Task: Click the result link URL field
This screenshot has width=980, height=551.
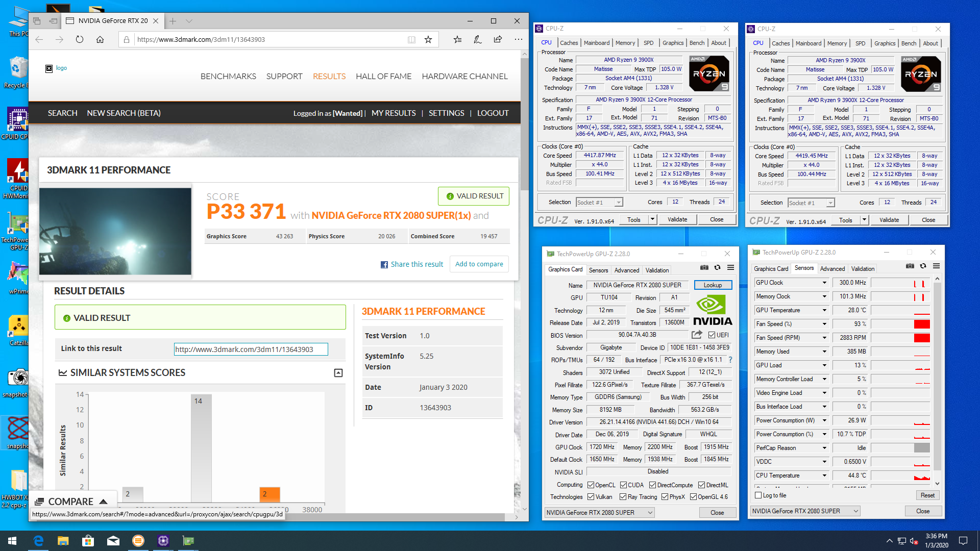Action: pos(251,349)
